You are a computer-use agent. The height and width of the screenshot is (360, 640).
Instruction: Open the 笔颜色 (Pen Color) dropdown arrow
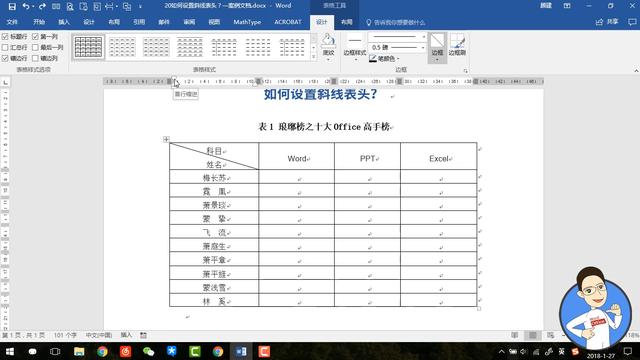tap(398, 59)
